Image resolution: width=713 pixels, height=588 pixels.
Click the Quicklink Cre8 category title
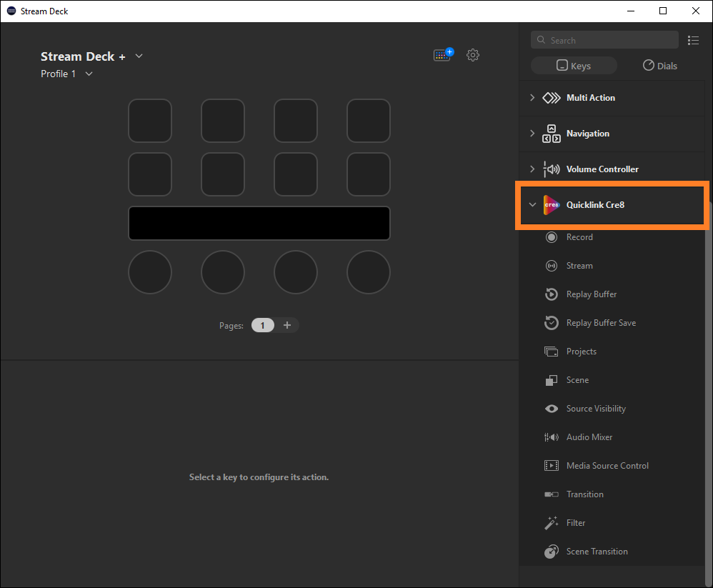tap(595, 205)
